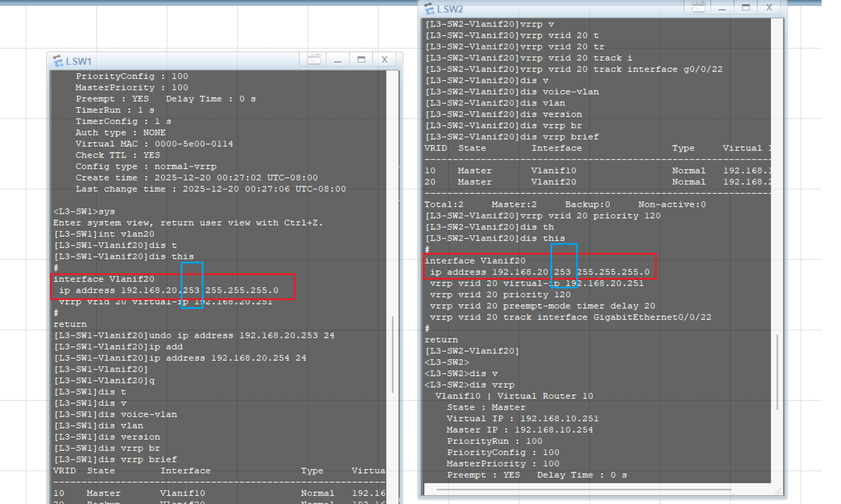Minimize the LSW1 terminal window
The image size is (841, 504).
tap(338, 60)
